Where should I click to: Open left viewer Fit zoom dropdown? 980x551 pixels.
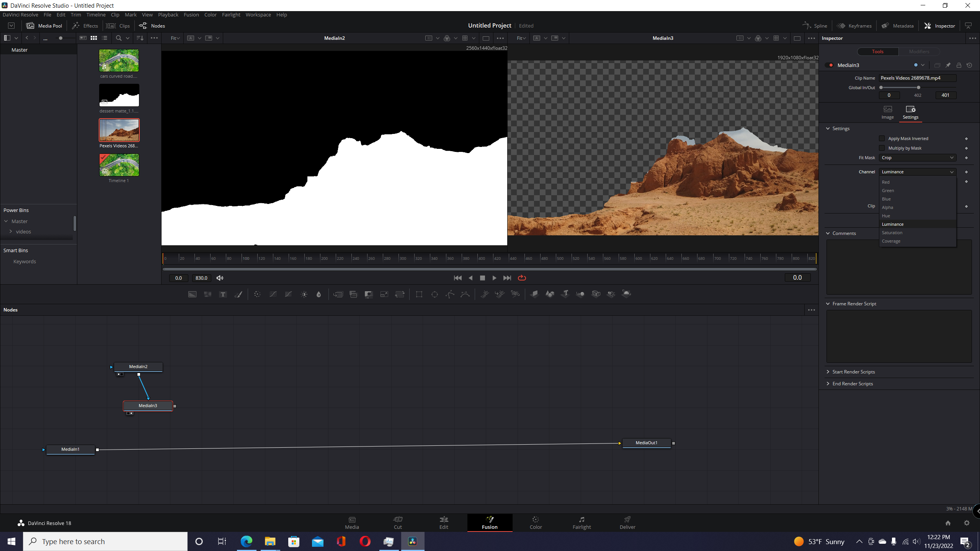coord(175,38)
